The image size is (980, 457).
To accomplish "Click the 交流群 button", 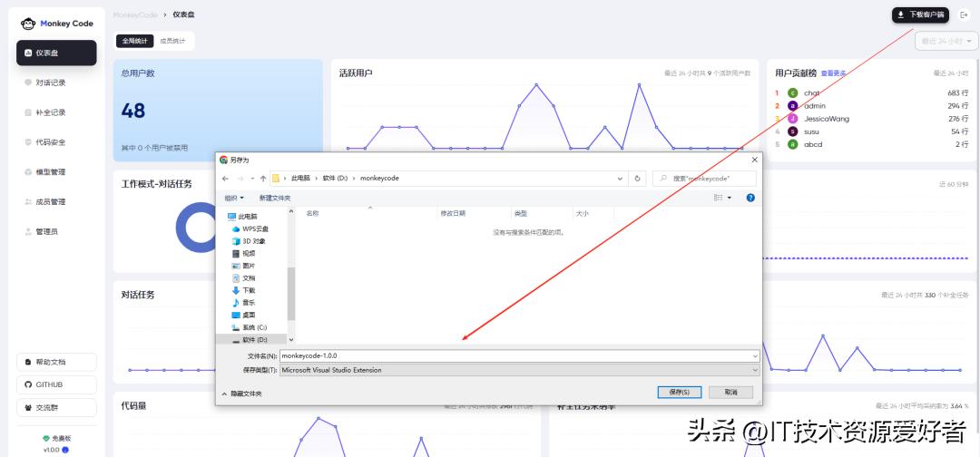I will click(56, 408).
